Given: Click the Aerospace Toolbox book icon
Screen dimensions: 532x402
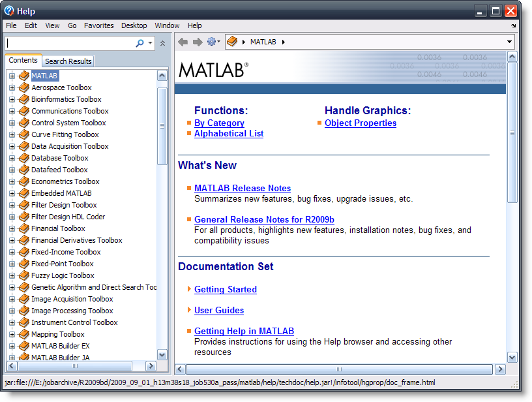Looking at the screenshot, I should tap(24, 87).
